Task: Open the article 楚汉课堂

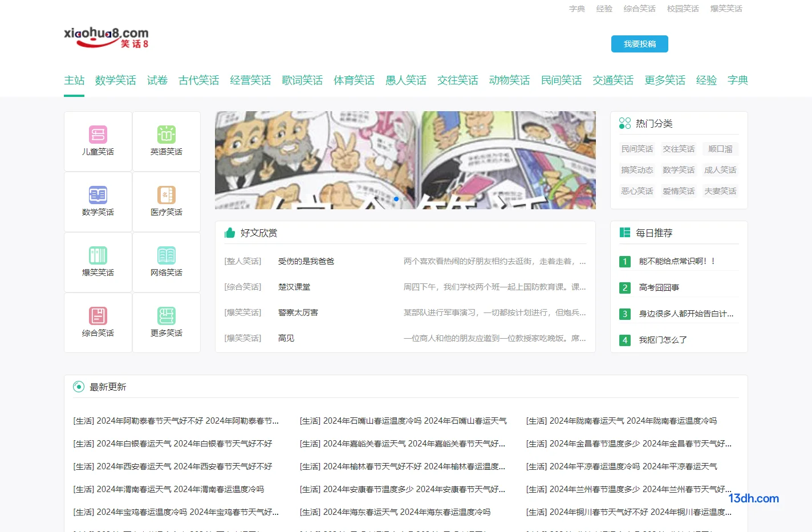Action: 294,287
